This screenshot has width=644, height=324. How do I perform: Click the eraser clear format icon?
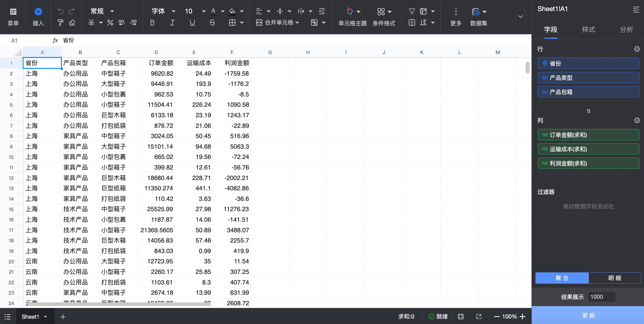(72, 23)
